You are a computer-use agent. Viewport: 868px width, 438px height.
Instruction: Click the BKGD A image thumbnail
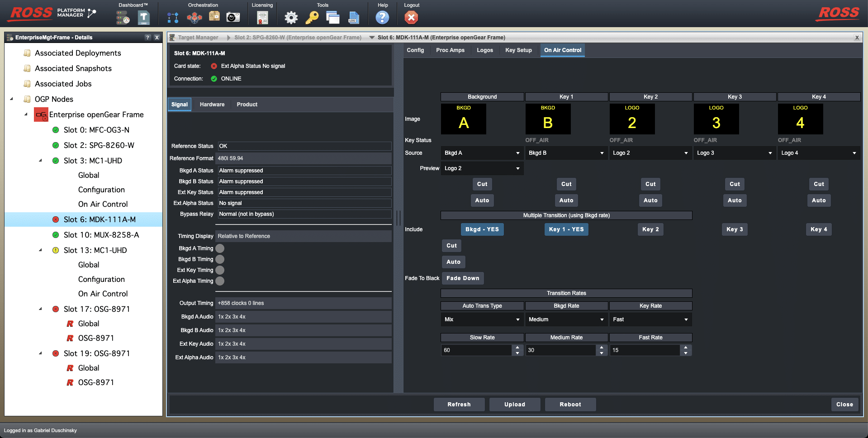pyautogui.click(x=464, y=119)
